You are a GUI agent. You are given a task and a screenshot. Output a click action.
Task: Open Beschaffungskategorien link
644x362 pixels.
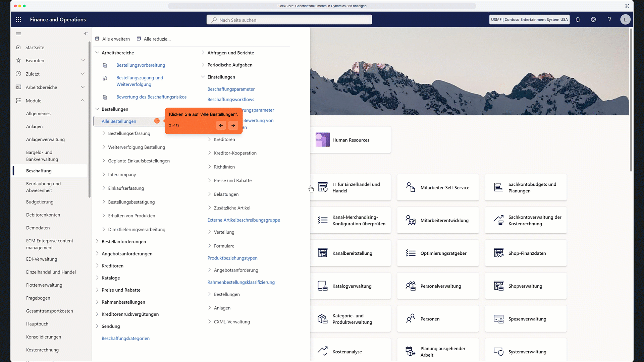click(125, 339)
